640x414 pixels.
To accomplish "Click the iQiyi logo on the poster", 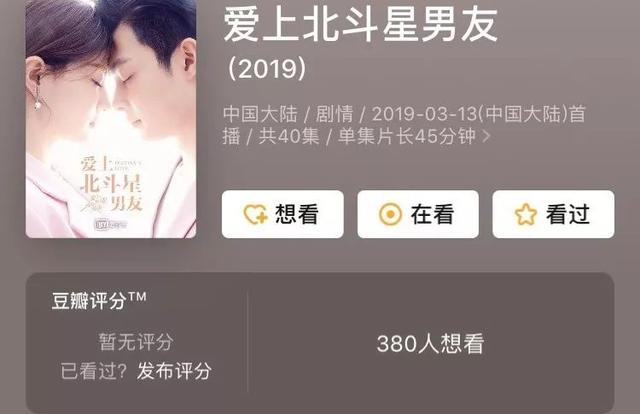I will (x=111, y=224).
